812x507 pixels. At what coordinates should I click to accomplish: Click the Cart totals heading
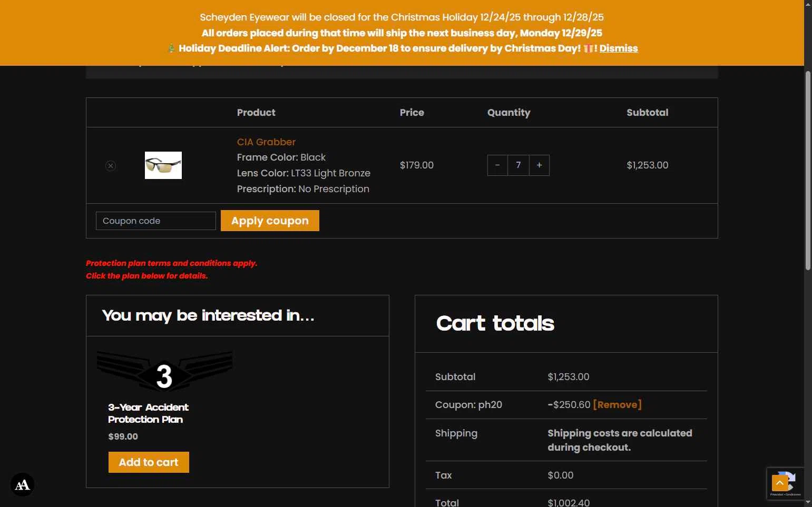pos(495,323)
